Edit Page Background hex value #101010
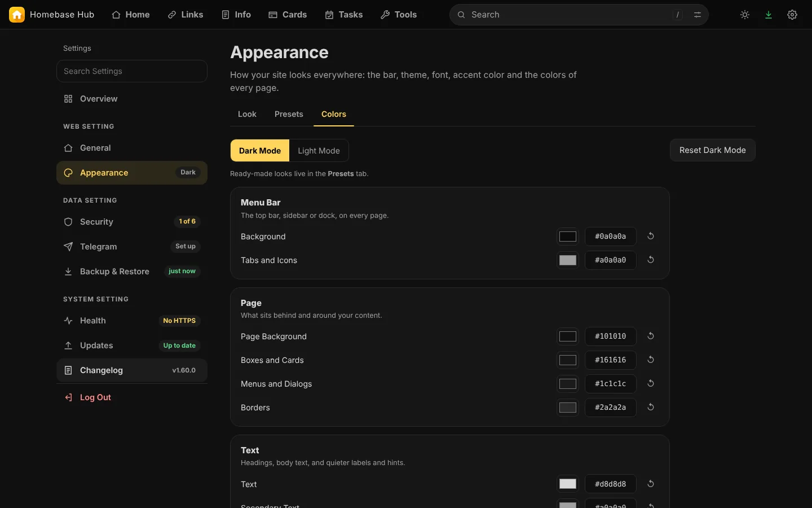 point(611,336)
